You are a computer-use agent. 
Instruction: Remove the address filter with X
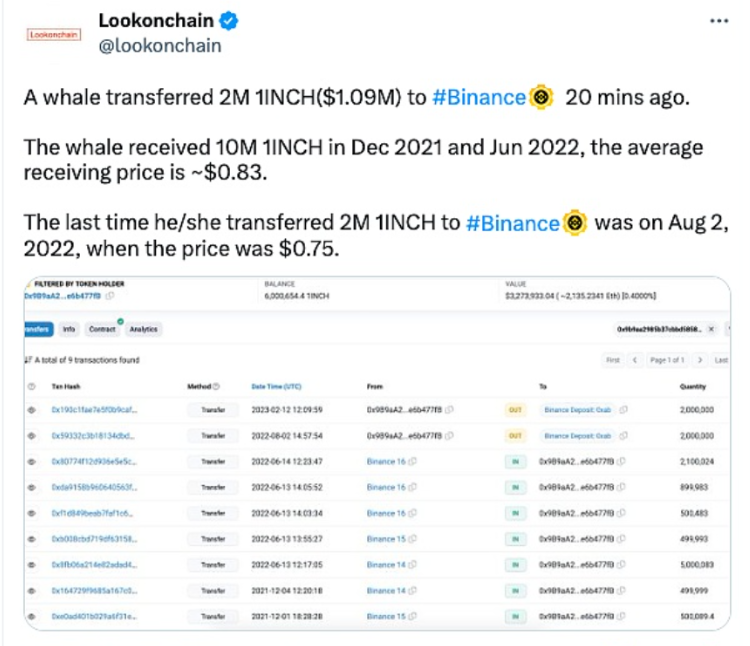711,329
